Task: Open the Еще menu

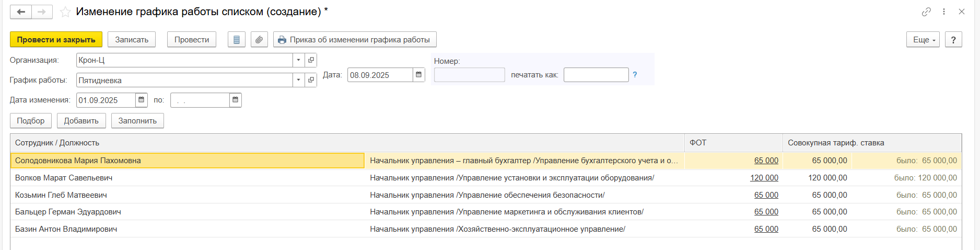Action: pyautogui.click(x=924, y=40)
